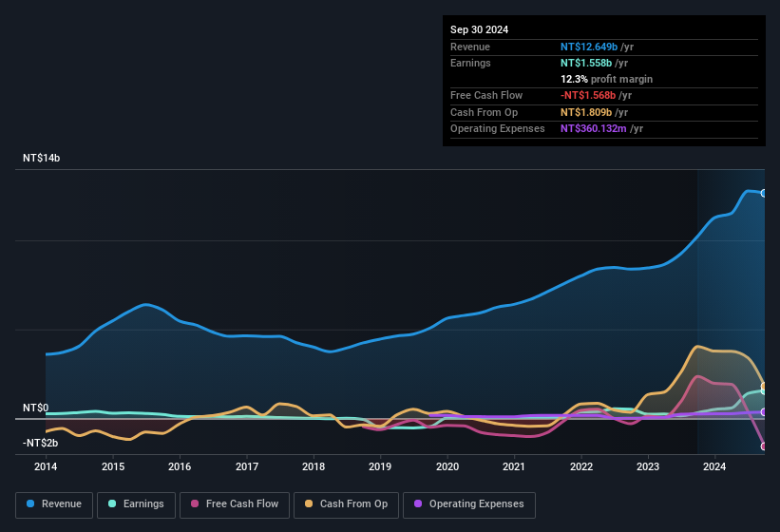This screenshot has width=780, height=532.
Task: Click the Cash From Op endpoint marker
Action: coord(764,386)
